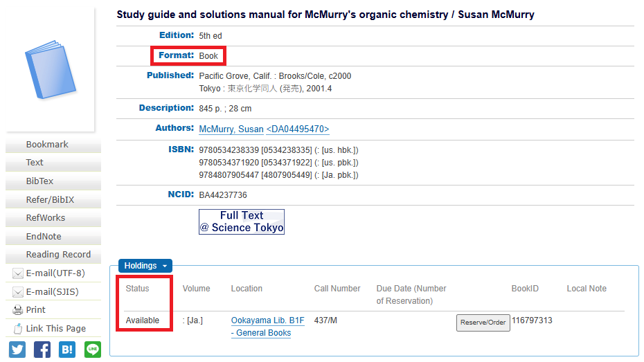Screen dimensions: 644x362
Task: Click the printer icon beside Print
Action: pos(18,310)
